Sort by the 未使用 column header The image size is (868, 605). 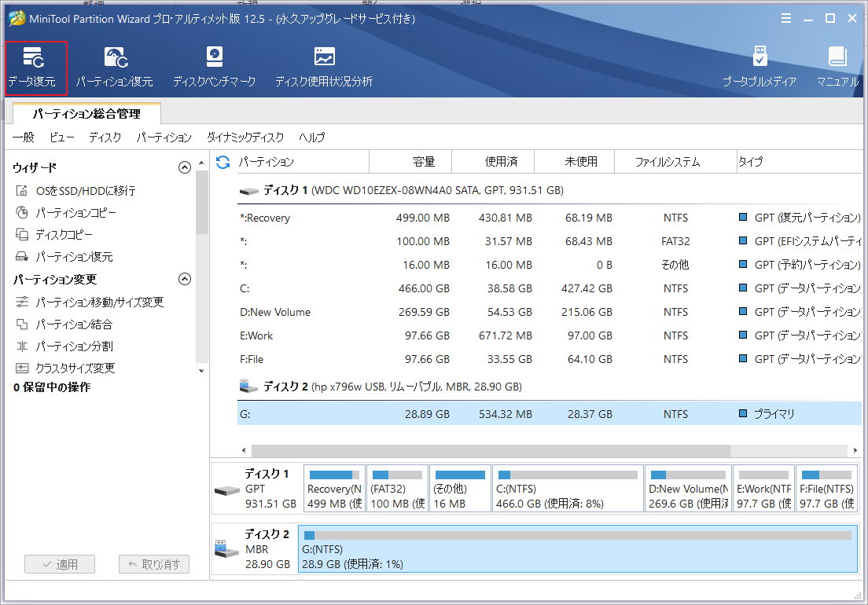574,162
